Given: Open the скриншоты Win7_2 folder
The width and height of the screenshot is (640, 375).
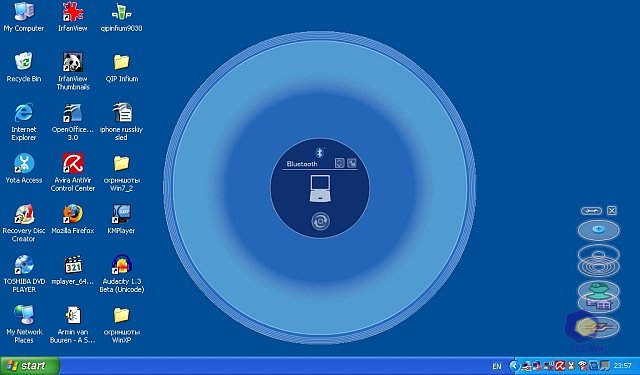Looking at the screenshot, I should 122,173.
